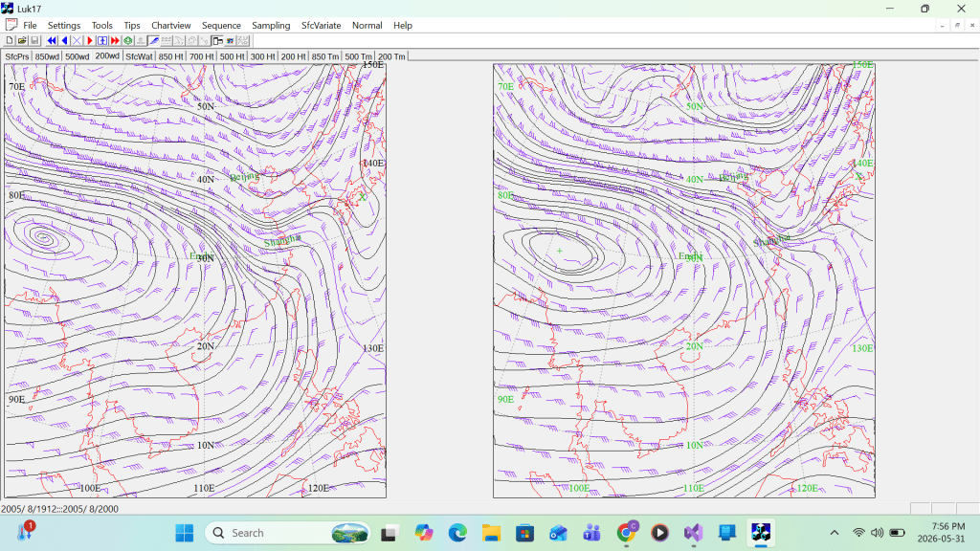Click the Open file folder icon
Viewport: 980px width, 551px height.
(x=22, y=40)
